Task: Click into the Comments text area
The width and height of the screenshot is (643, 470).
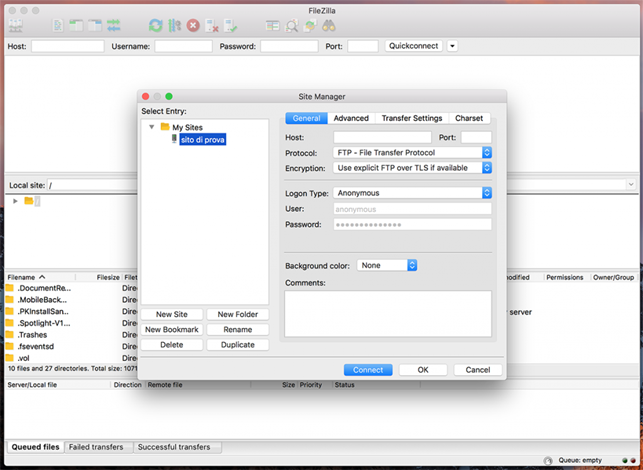Action: 388,314
